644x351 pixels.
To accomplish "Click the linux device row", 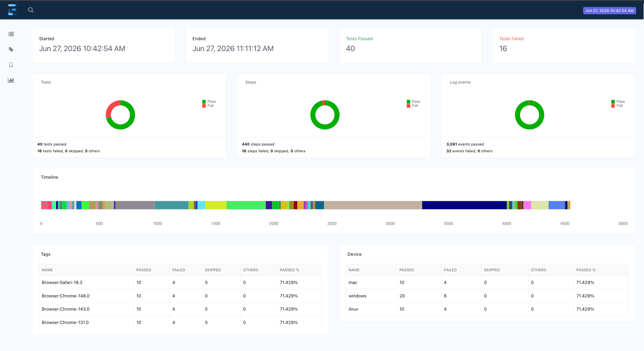I will 487,309.
